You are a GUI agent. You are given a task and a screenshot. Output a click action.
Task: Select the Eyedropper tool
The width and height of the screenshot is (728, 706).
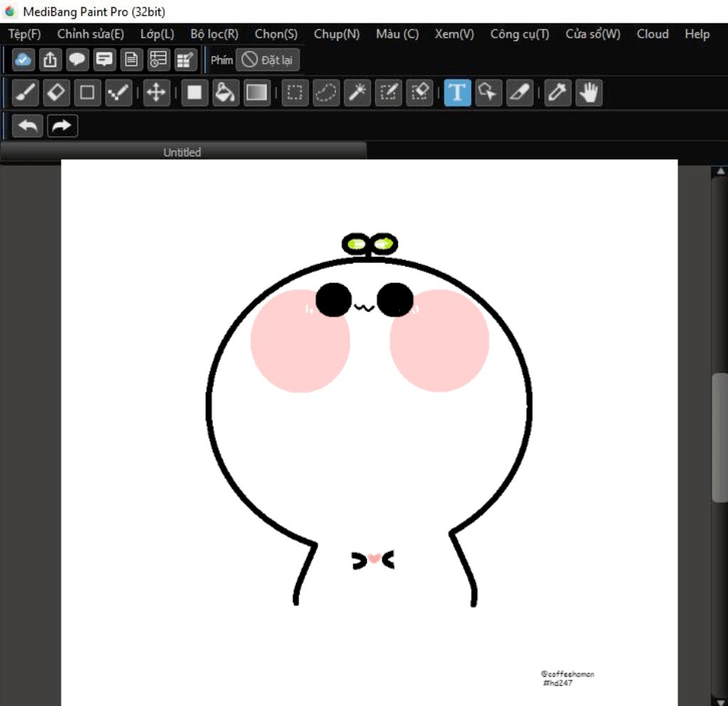557,93
